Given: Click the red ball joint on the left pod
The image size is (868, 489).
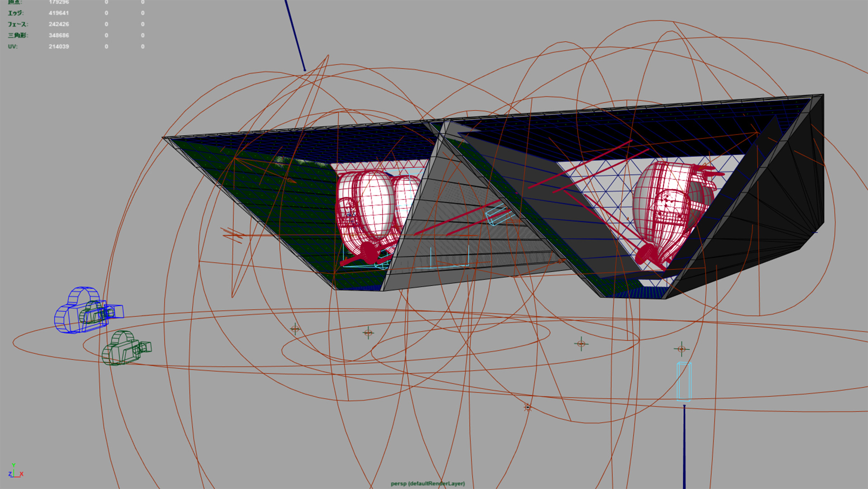Looking at the screenshot, I should [x=370, y=254].
